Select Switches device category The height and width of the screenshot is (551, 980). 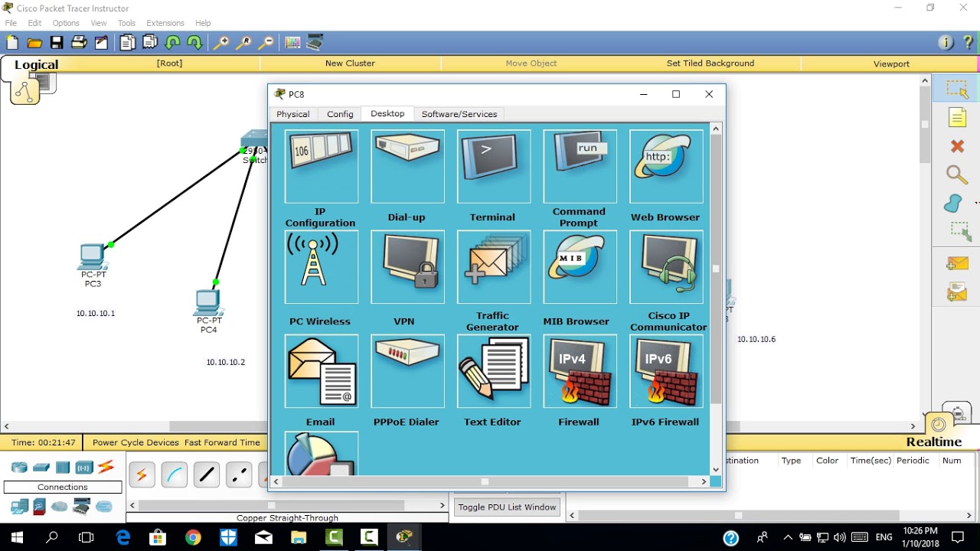(x=41, y=467)
